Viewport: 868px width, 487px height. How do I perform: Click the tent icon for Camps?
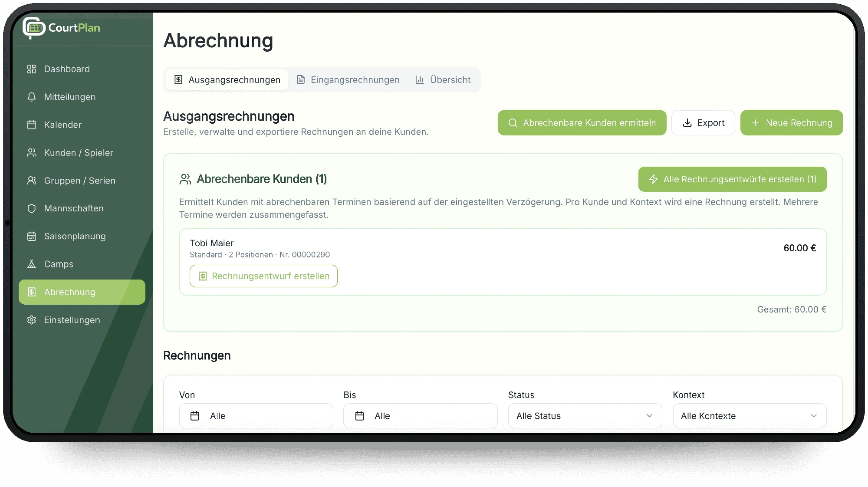pyautogui.click(x=31, y=264)
